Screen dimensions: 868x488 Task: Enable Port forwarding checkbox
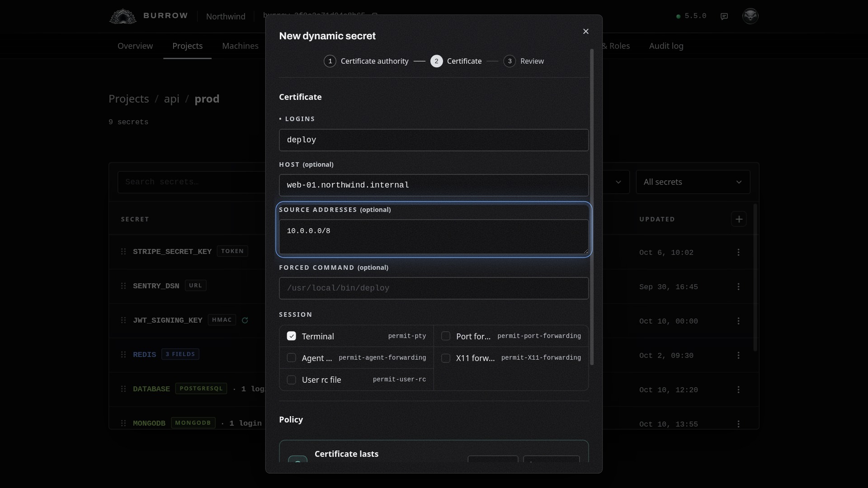pyautogui.click(x=446, y=336)
